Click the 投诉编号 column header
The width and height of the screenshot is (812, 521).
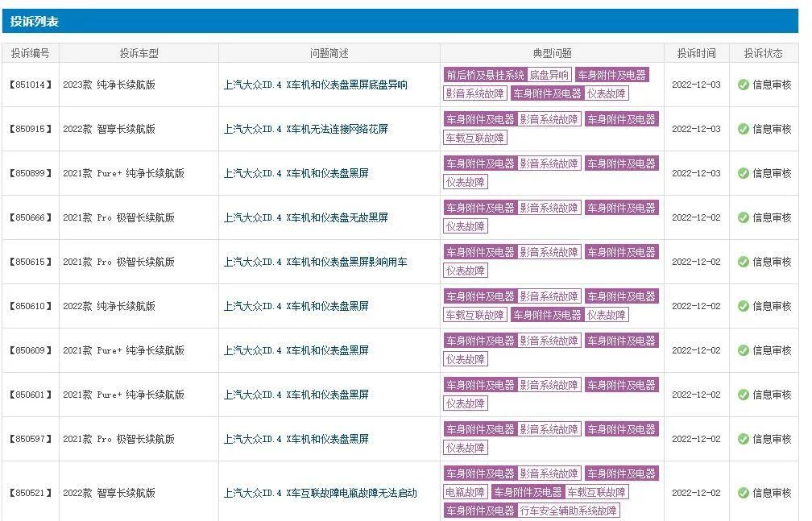pyautogui.click(x=31, y=53)
